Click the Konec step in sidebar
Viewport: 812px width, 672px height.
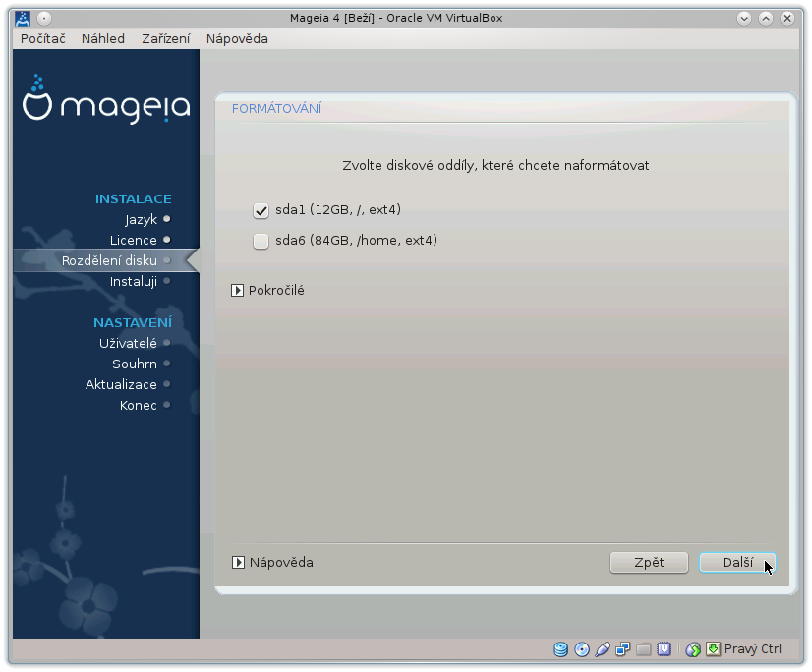tap(139, 406)
